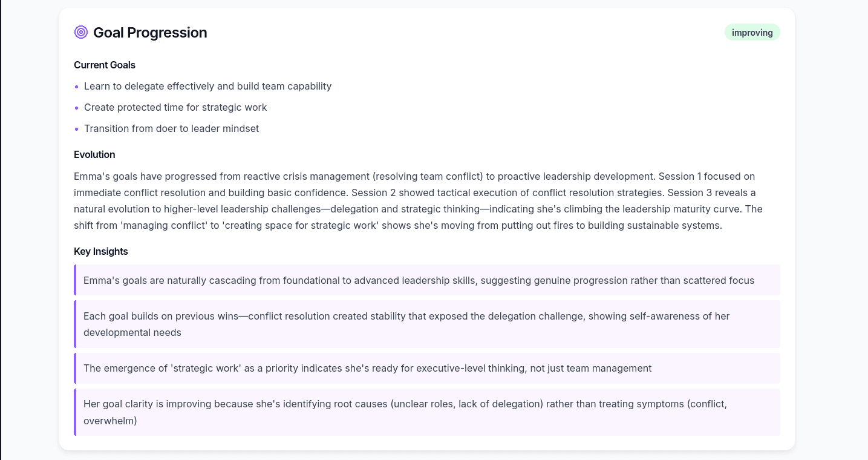Select the "Learn to delegate effectively" goal

[x=207, y=86]
